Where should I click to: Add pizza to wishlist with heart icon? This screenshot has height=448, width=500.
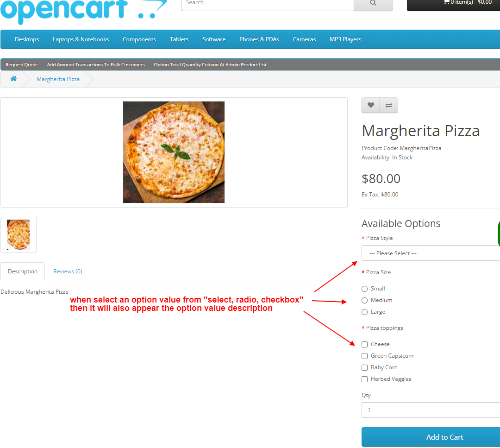click(370, 105)
